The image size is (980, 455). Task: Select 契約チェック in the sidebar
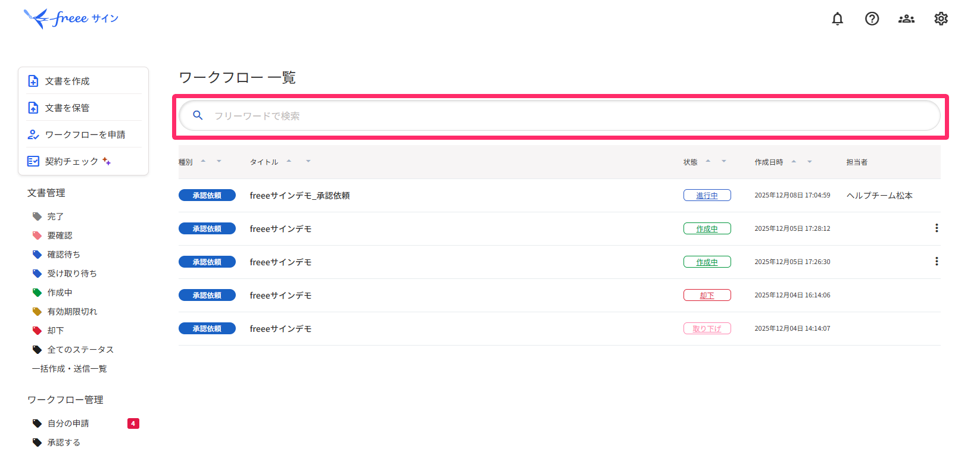click(x=71, y=161)
